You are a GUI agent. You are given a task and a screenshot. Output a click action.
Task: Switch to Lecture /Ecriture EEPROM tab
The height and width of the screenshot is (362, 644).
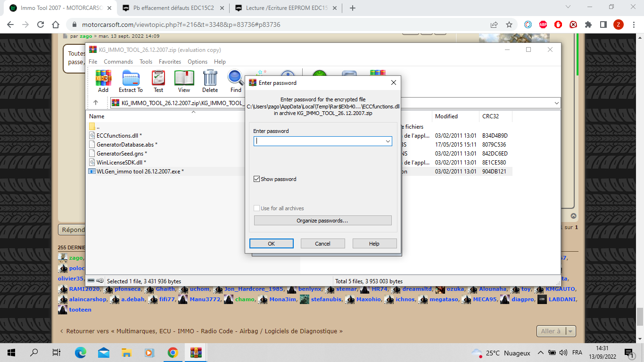pos(286,8)
